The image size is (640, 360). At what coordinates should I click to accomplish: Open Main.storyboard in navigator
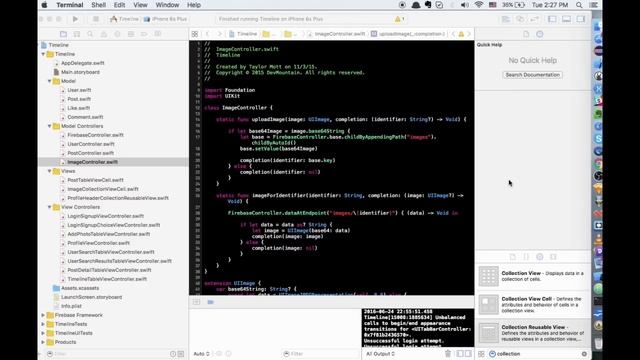pos(80,72)
